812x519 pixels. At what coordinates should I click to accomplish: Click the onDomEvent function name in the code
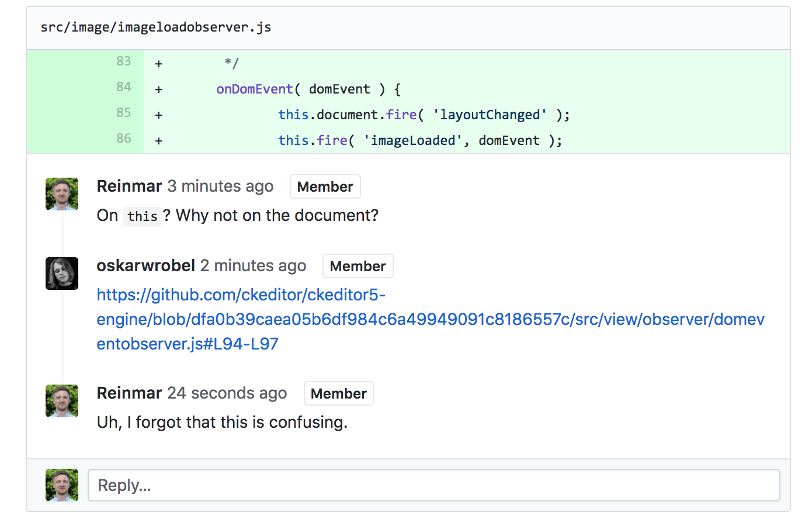(254, 89)
